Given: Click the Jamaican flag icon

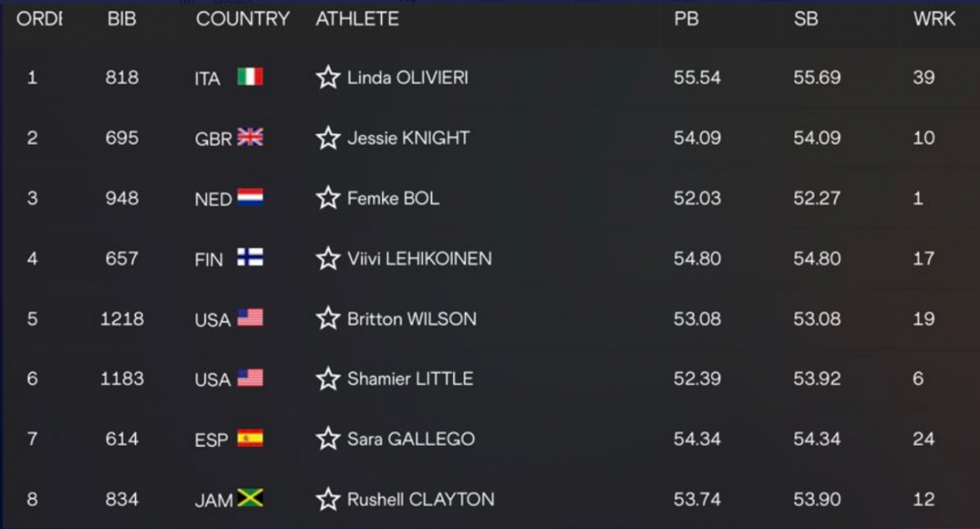Looking at the screenshot, I should tap(250, 498).
